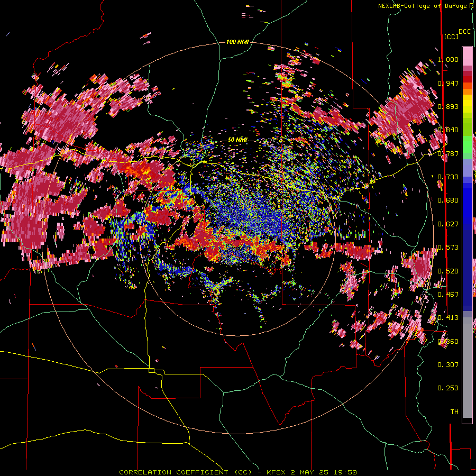The width and height of the screenshot is (476, 476).
Task: Select the 0.573 scale value
Action: 448,248
